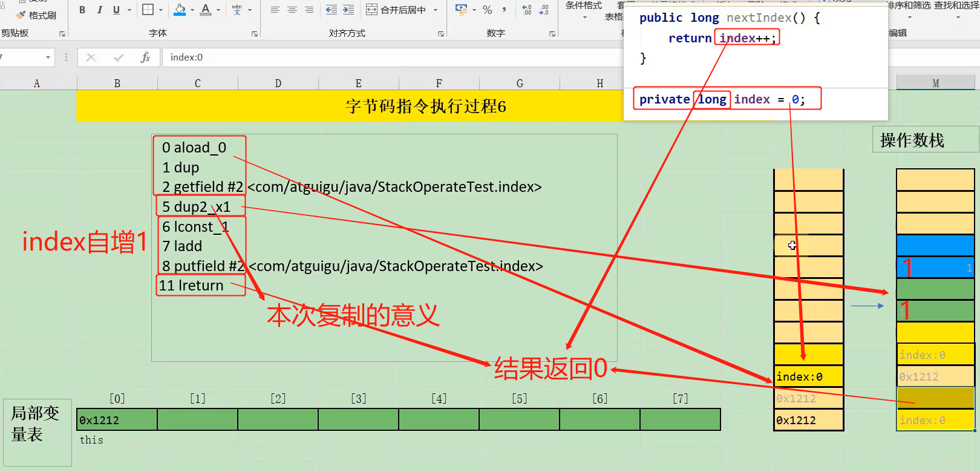This screenshot has height=472, width=980.
Task: Open the font color dropdown arrow
Action: tap(218, 10)
